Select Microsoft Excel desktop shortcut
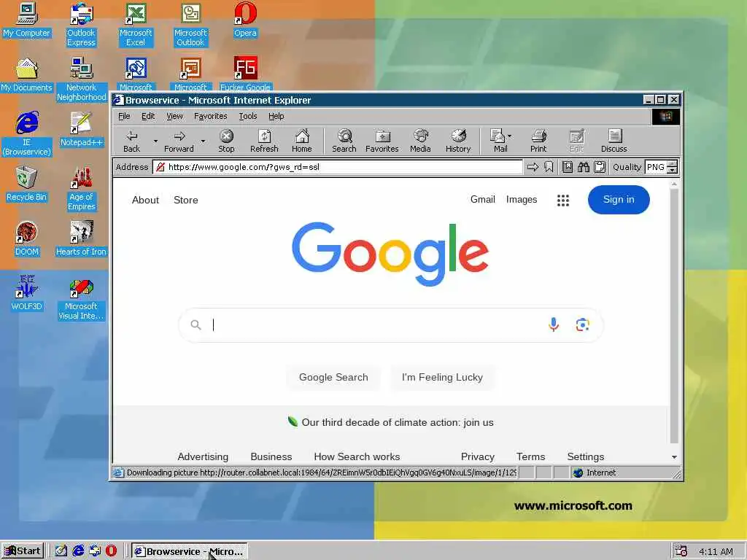The height and width of the screenshot is (560, 747). coord(136,25)
